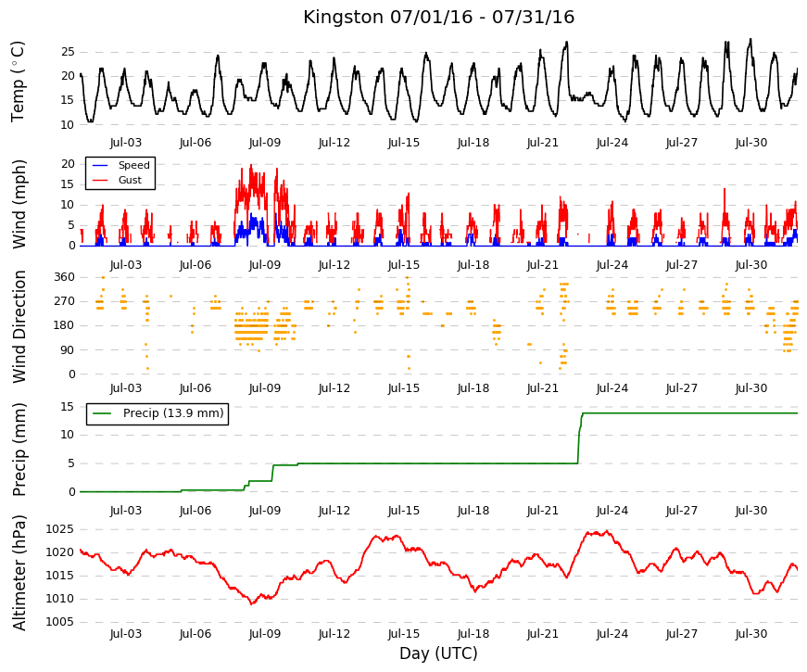Click the Temp (°C) axis label
This screenshot has width=807, height=672.
click(18, 82)
